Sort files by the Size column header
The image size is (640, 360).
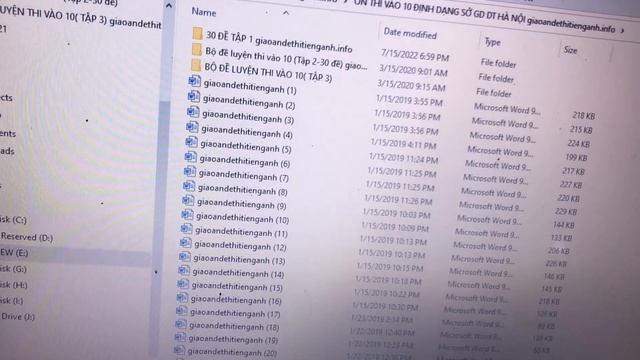(x=570, y=50)
